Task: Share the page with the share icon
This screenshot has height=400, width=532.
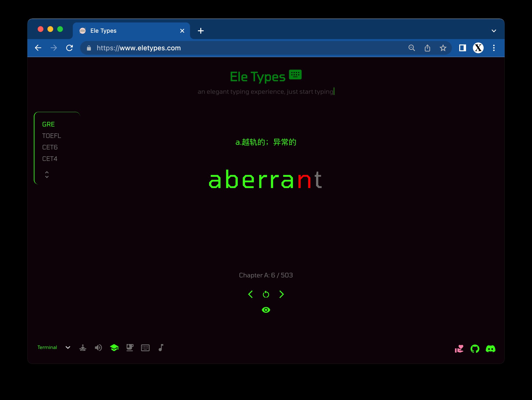Action: (x=427, y=48)
